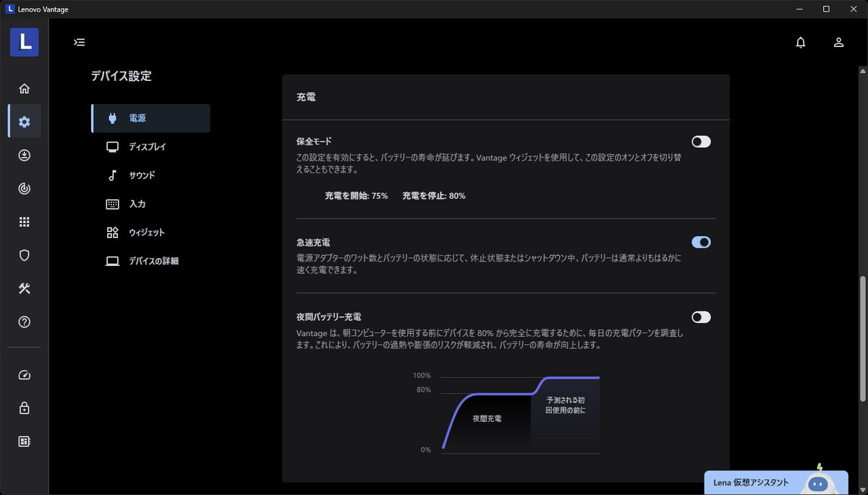Open the user account icon

(839, 42)
